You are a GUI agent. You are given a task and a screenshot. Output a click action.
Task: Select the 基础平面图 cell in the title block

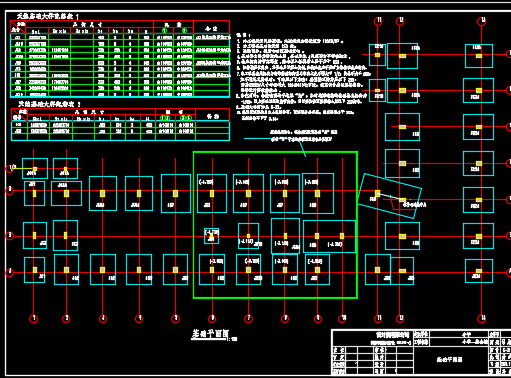pos(450,360)
